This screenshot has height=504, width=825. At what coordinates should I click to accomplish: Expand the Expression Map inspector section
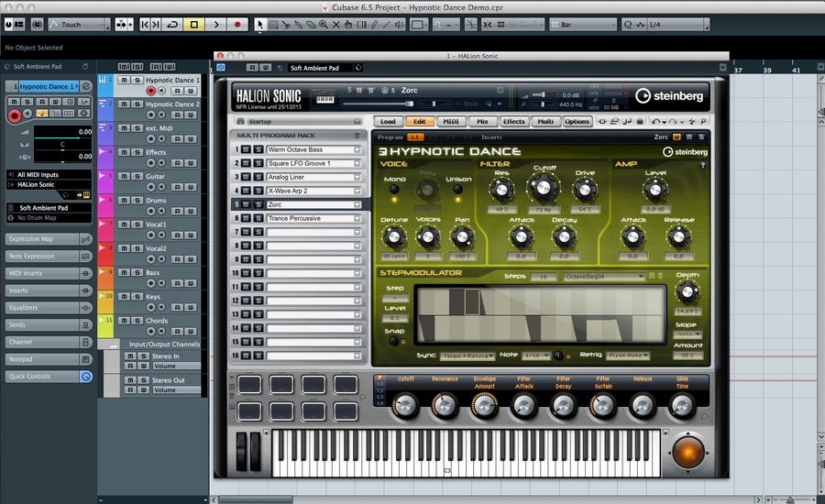[49, 239]
